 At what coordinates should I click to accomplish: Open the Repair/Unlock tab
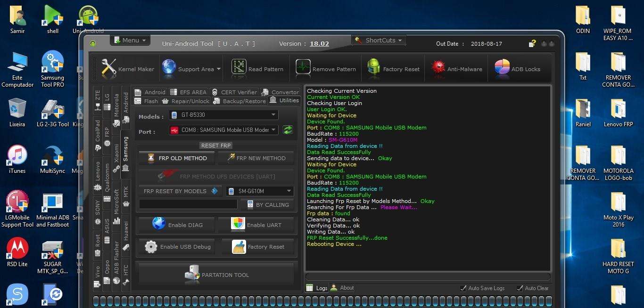[186, 101]
